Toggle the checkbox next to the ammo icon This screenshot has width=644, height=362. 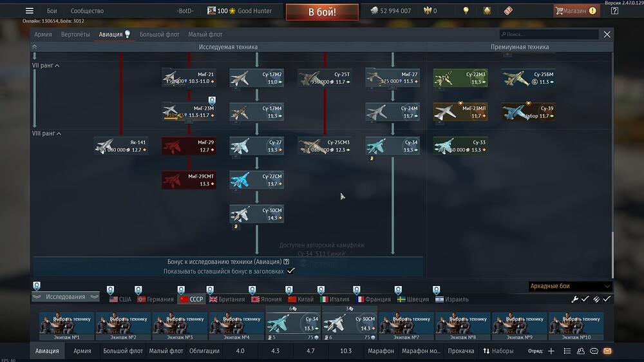click(607, 299)
